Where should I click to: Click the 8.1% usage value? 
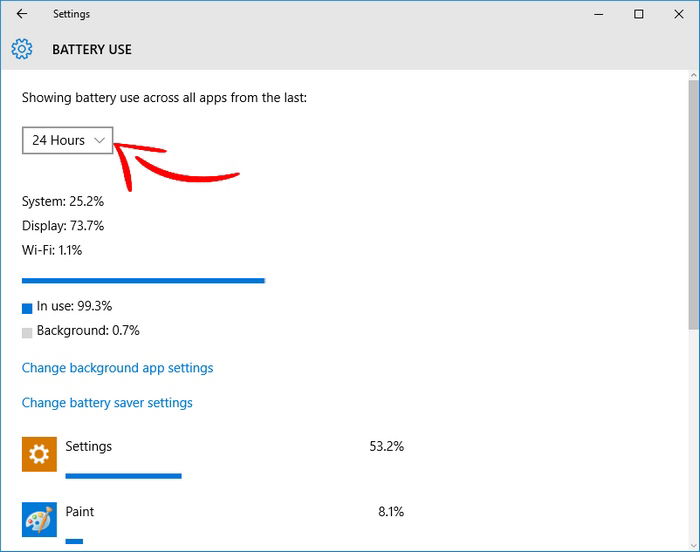(x=391, y=511)
